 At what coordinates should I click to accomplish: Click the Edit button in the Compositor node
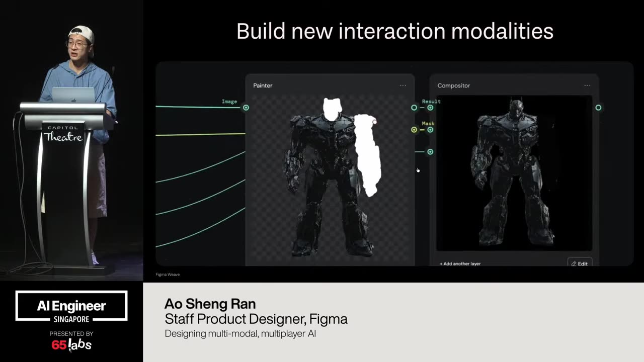580,263
